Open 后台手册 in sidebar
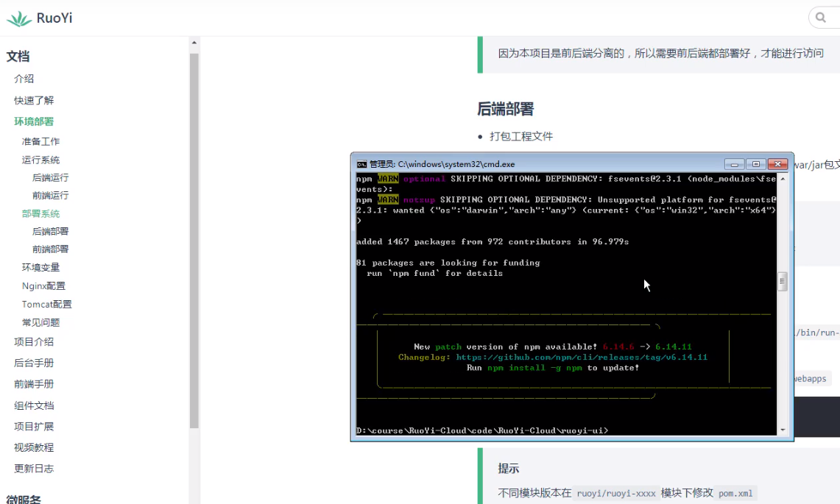Viewport: 840px width, 504px height. [x=34, y=363]
